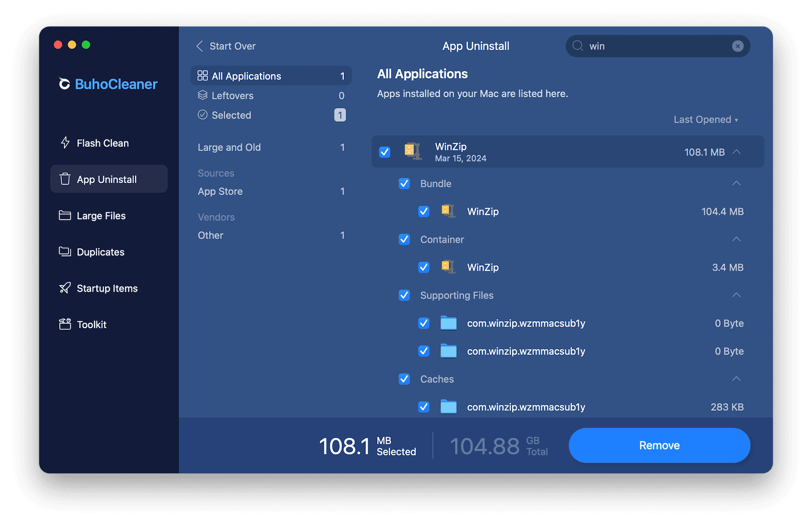The height and width of the screenshot is (525, 812).
Task: Open the Startup Items section
Action: tap(109, 288)
